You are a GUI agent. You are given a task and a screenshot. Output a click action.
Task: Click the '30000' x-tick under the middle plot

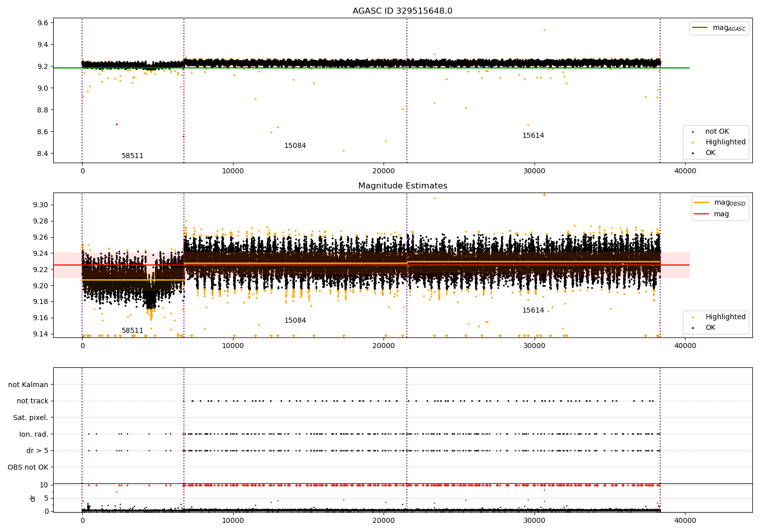tap(534, 346)
